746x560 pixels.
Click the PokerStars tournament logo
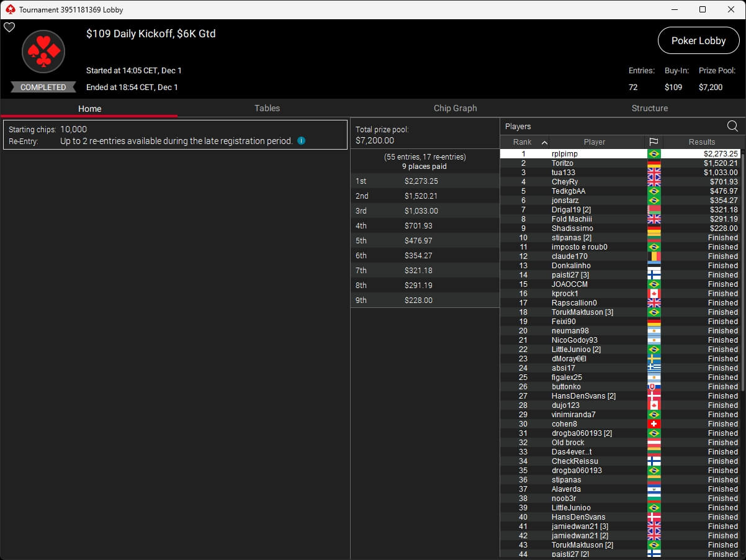43,52
